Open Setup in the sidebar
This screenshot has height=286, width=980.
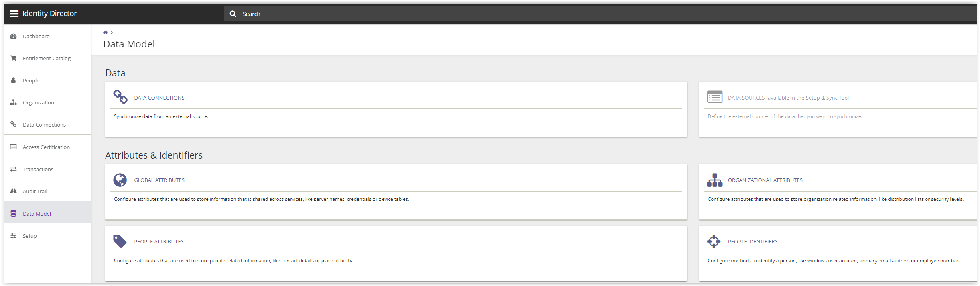tap(30, 236)
